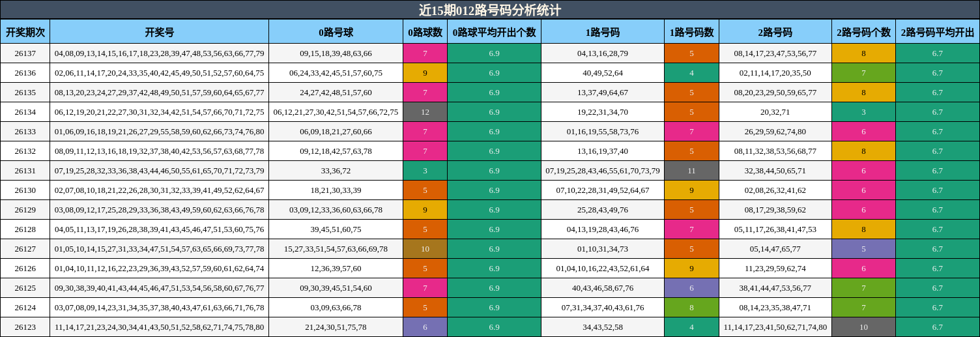The height and width of the screenshot is (337, 980).
Task: Click 2路号码 cell 05,14,47,65,77
Action: pos(775,249)
